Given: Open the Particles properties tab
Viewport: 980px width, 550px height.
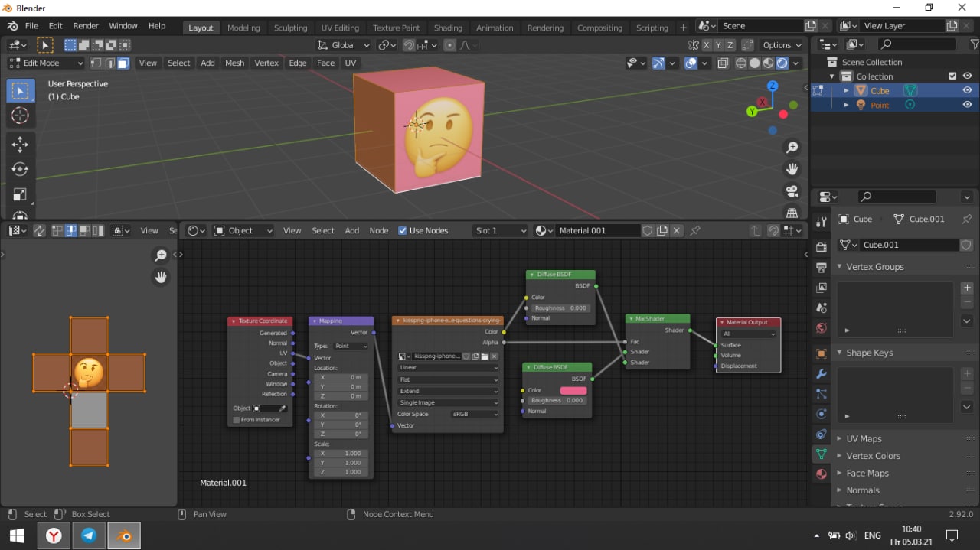Looking at the screenshot, I should 822,394.
